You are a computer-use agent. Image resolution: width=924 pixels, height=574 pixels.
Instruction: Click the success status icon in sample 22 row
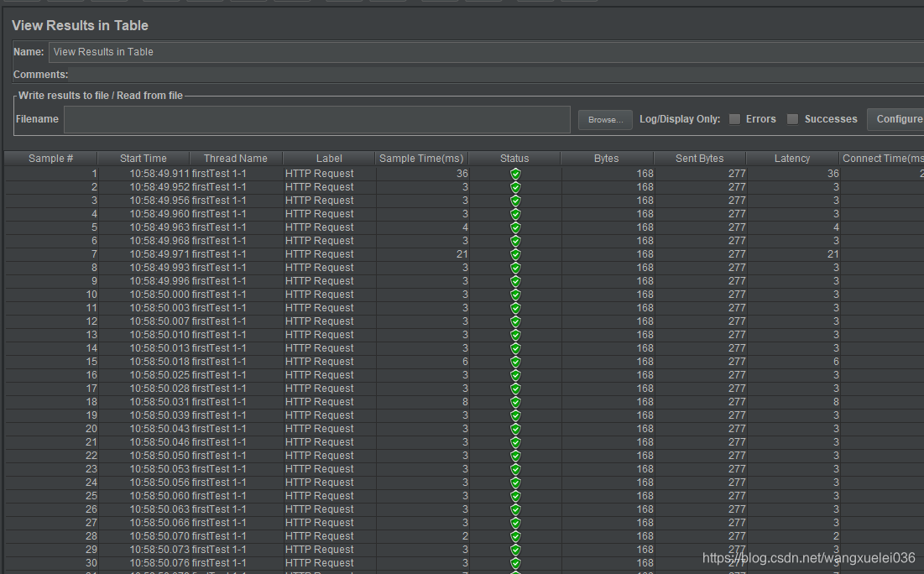pyautogui.click(x=515, y=457)
